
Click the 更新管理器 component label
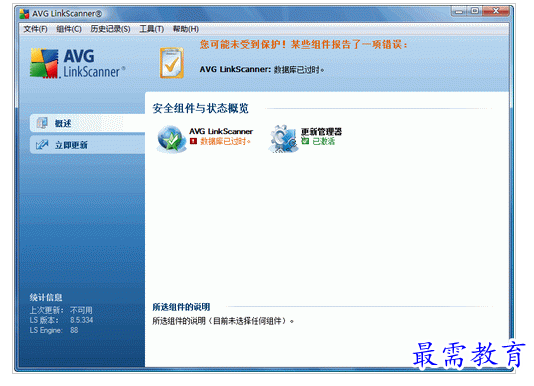321,132
